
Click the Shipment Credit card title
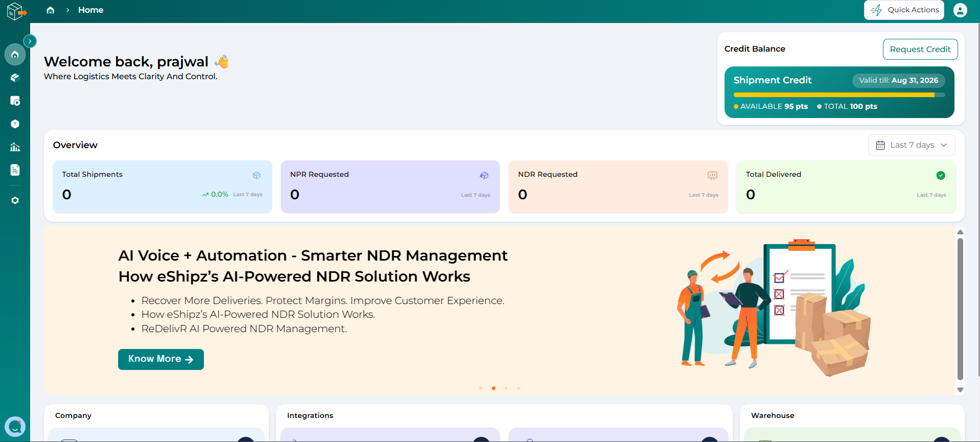773,80
